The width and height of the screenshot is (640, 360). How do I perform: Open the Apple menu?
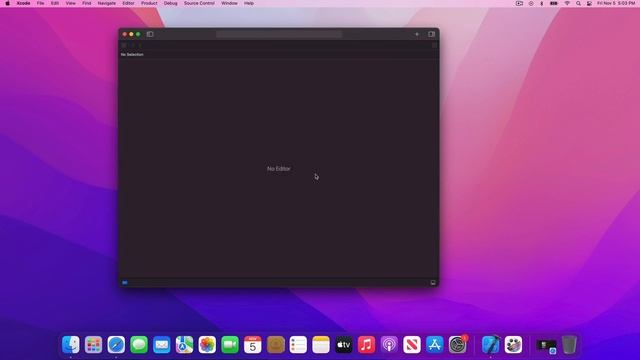[x=7, y=3]
